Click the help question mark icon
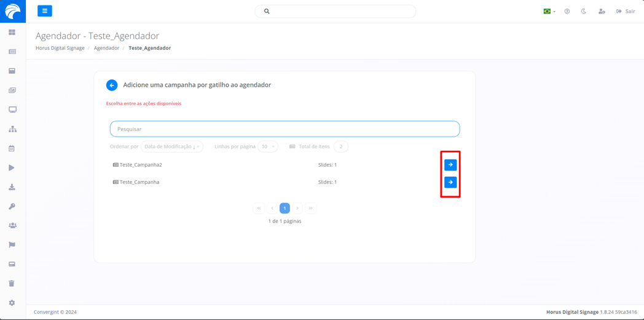This screenshot has height=320, width=644. coord(567,11)
